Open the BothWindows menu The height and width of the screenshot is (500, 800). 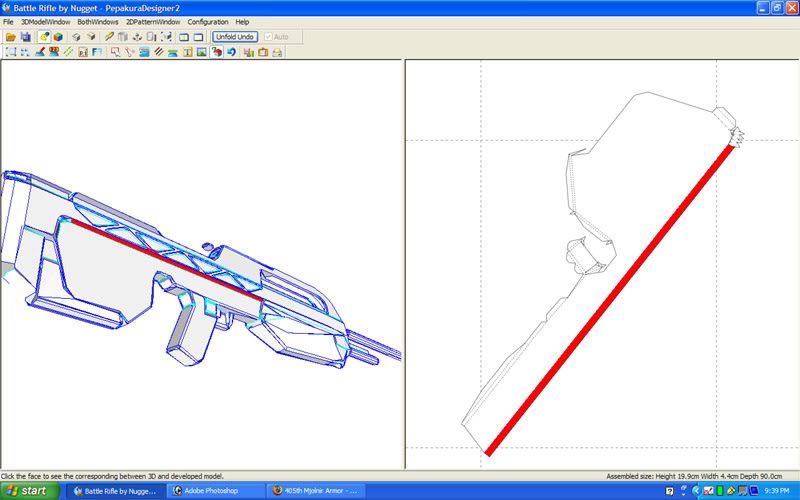(x=98, y=22)
